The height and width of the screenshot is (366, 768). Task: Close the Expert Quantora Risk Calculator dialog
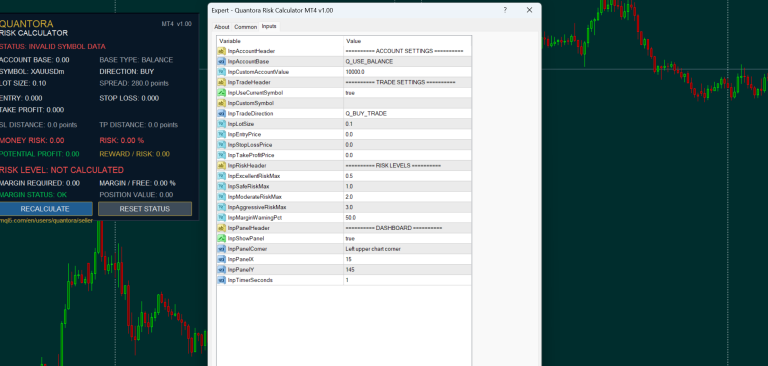tap(529, 10)
